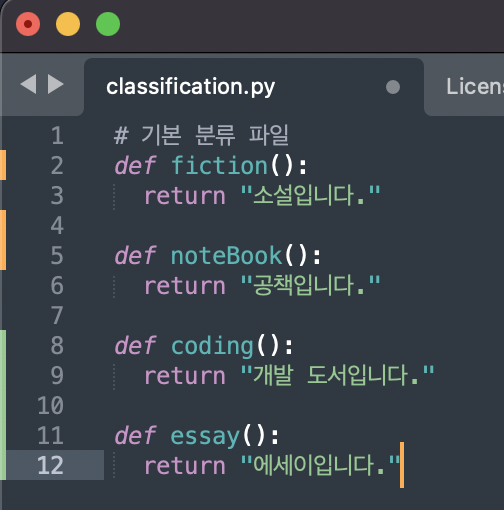Click the function name noteBook

[227, 255]
